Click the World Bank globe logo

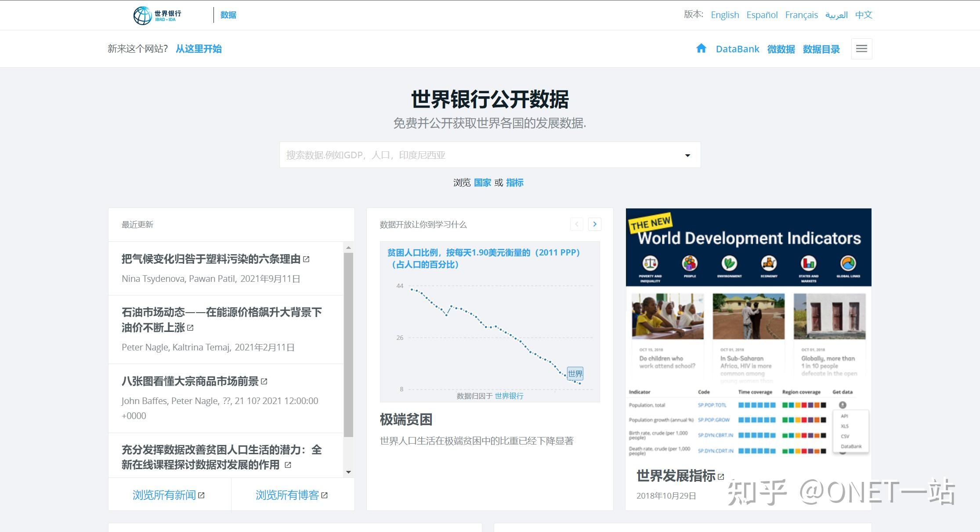pyautogui.click(x=142, y=15)
